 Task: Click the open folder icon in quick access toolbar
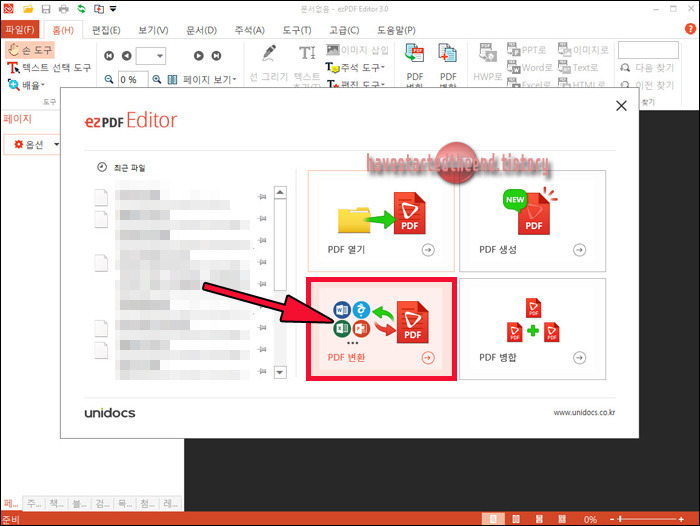tap(28, 8)
